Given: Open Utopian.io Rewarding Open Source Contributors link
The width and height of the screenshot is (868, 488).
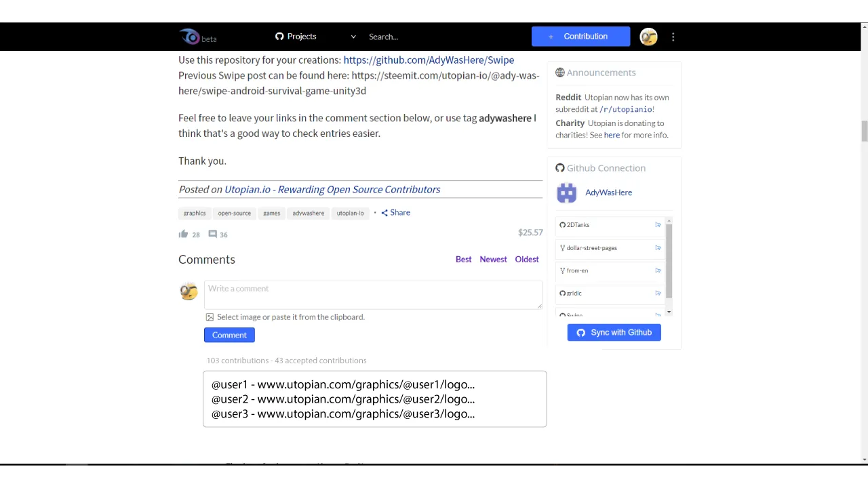Looking at the screenshot, I should tap(332, 189).
